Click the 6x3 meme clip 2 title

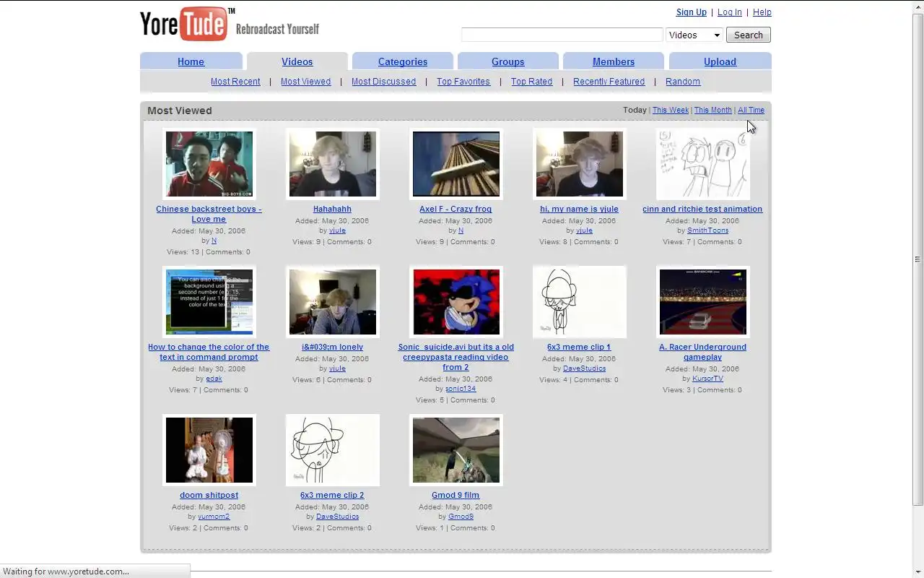pyautogui.click(x=332, y=495)
